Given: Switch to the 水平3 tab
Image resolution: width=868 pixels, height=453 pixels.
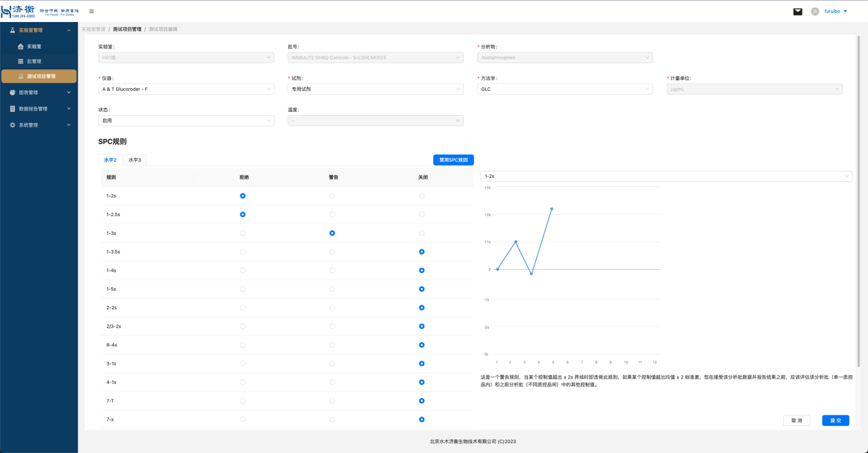Looking at the screenshot, I should [x=134, y=160].
